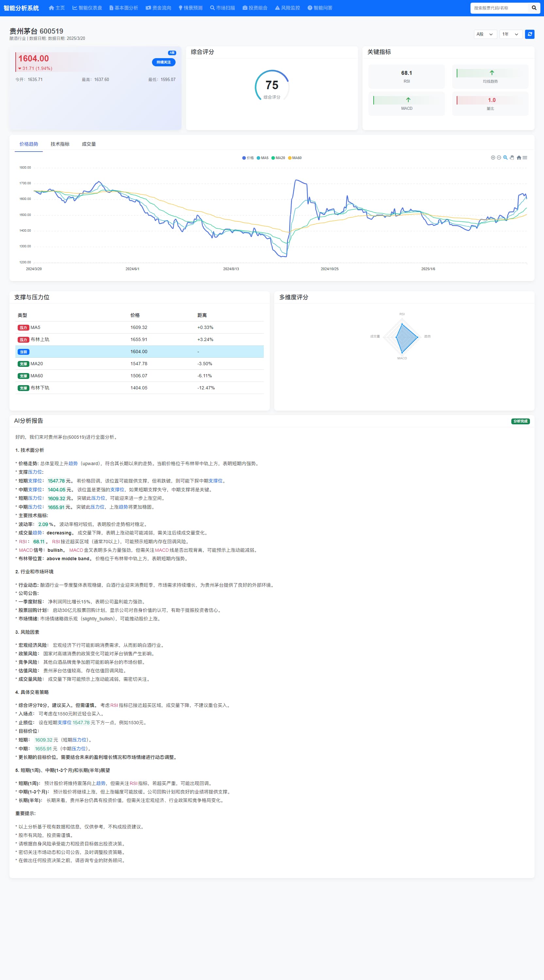This screenshot has width=544, height=980.
Task: Click the 2024/8/13 axis date label
Action: (231, 269)
